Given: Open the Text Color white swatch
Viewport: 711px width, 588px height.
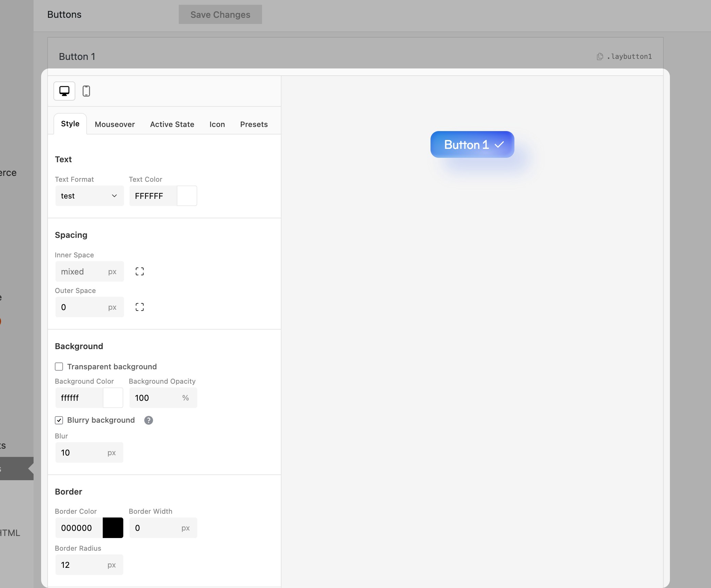Looking at the screenshot, I should point(187,196).
